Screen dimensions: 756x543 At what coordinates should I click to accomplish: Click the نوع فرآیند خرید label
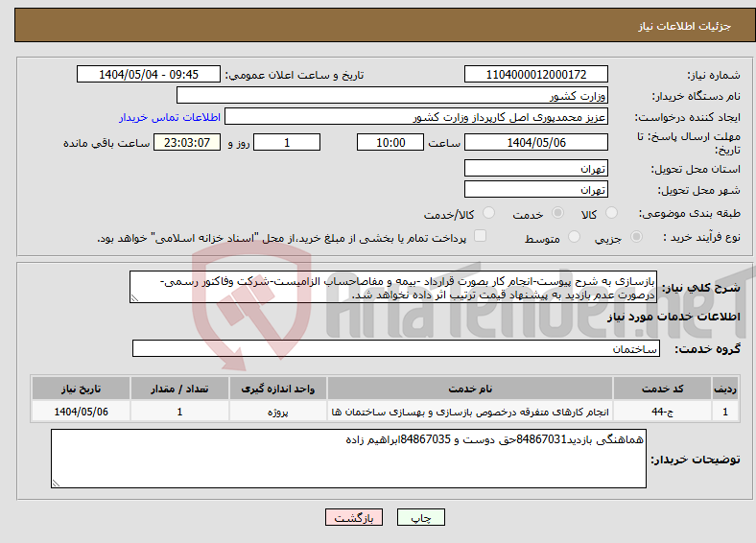pos(702,237)
